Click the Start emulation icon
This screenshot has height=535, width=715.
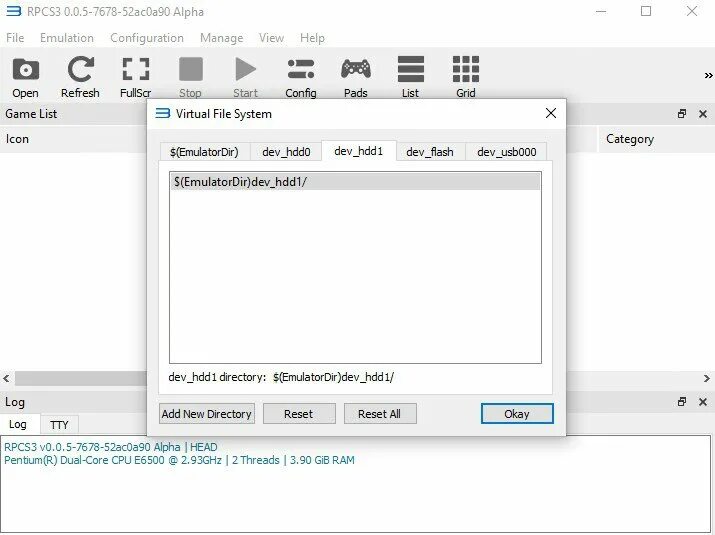click(x=246, y=78)
